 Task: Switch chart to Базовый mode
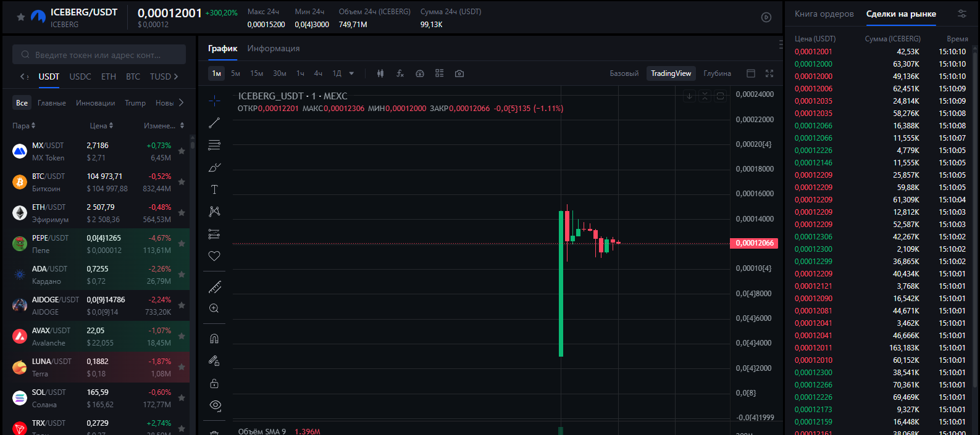(x=624, y=73)
